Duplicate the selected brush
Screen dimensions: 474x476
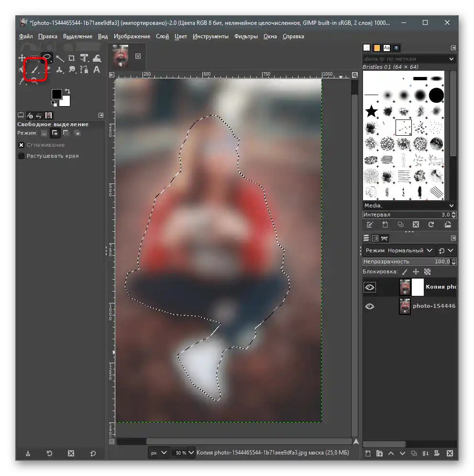tap(400, 225)
